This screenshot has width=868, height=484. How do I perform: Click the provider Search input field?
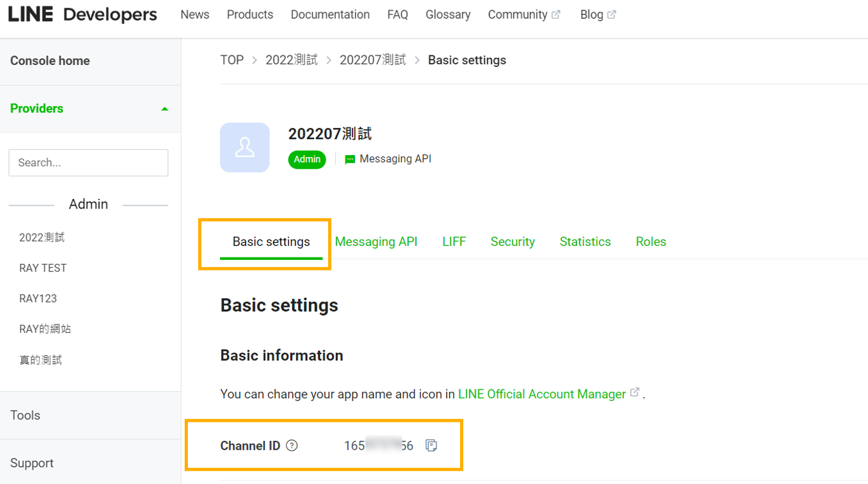88,162
